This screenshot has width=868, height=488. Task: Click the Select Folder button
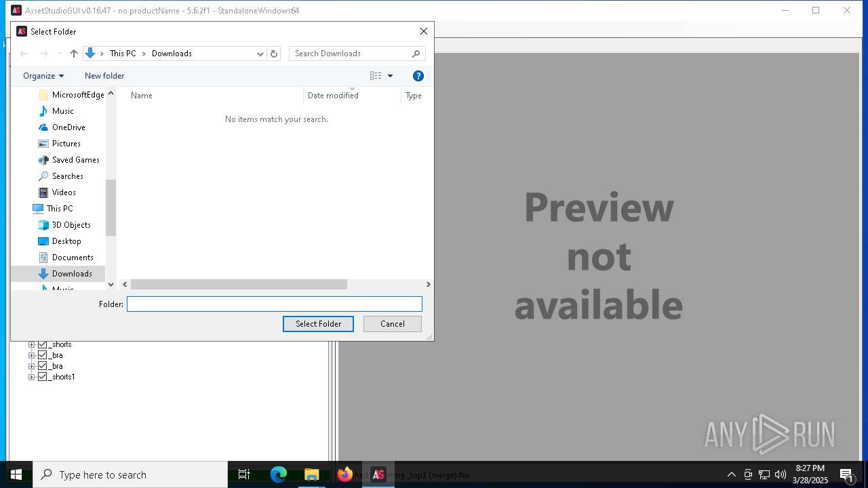tap(318, 324)
